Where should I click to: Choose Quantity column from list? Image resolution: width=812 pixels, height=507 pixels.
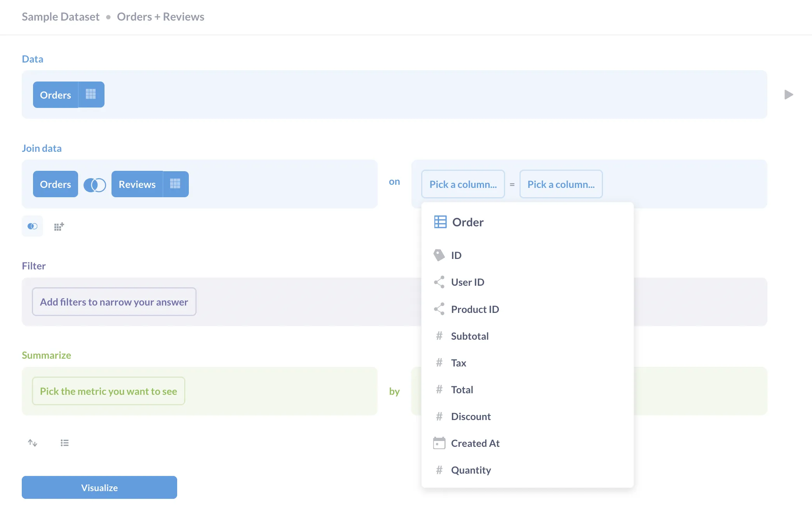coord(470,470)
